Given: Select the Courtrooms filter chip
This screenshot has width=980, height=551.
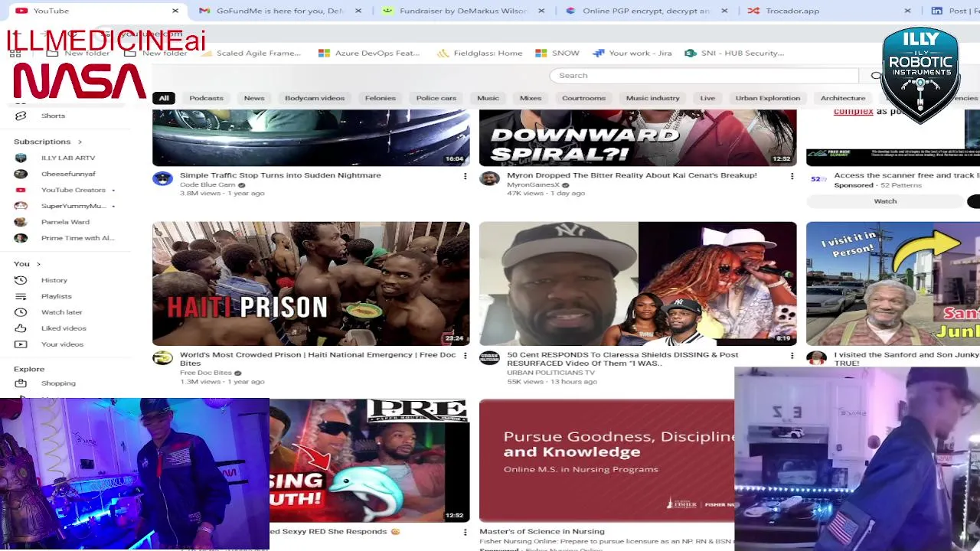Looking at the screenshot, I should pyautogui.click(x=583, y=98).
